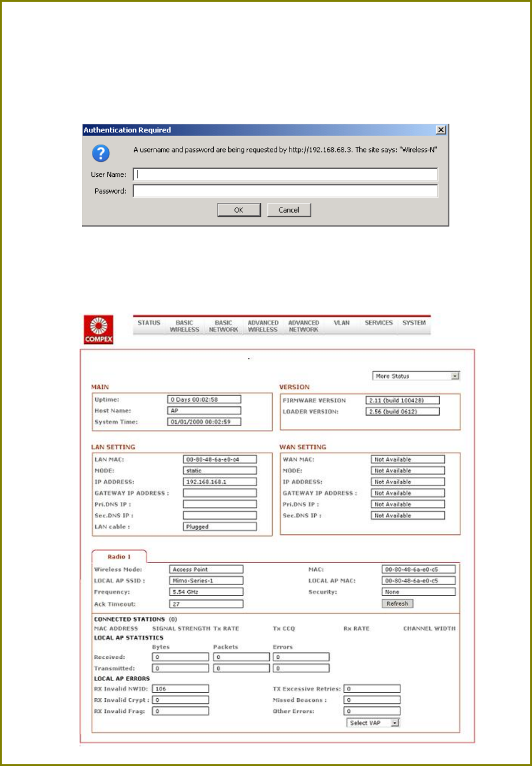
Task: Click the RX Invalid Frag field
Action: coord(181,712)
